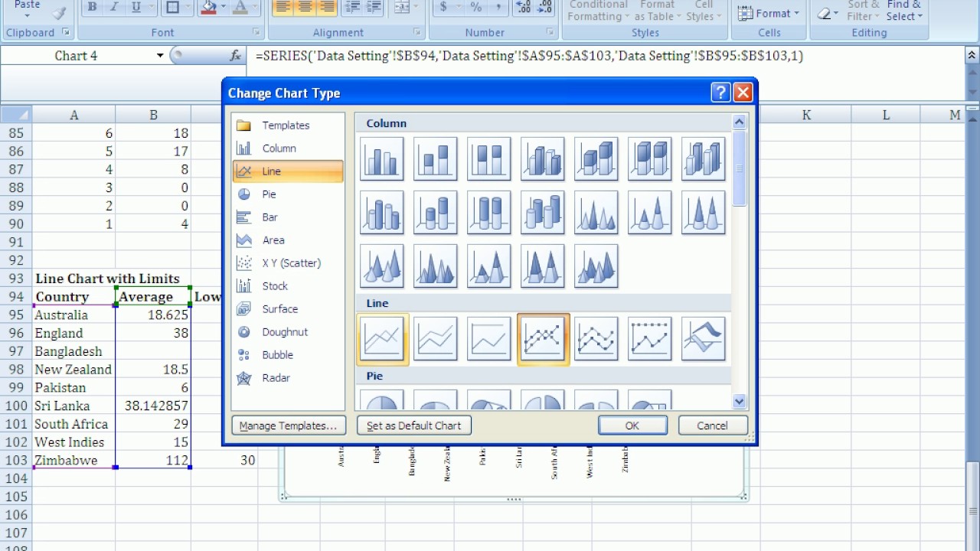The width and height of the screenshot is (980, 551).
Task: Apply Percent Style number format
Action: click(476, 8)
